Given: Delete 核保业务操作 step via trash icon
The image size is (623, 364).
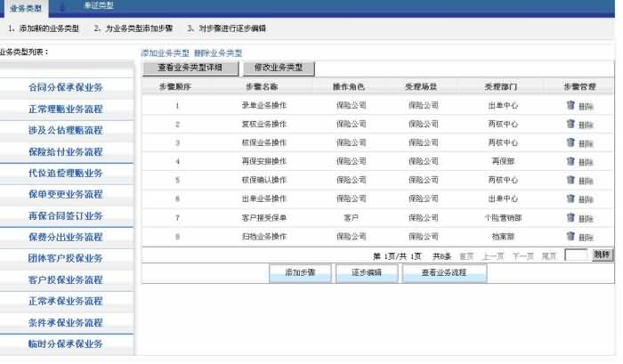Looking at the screenshot, I should tap(570, 142).
